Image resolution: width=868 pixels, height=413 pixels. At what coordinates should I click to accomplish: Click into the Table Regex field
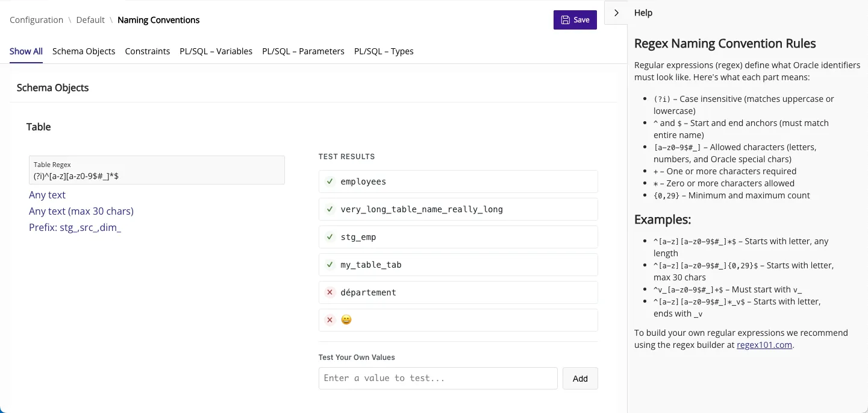[x=157, y=175]
